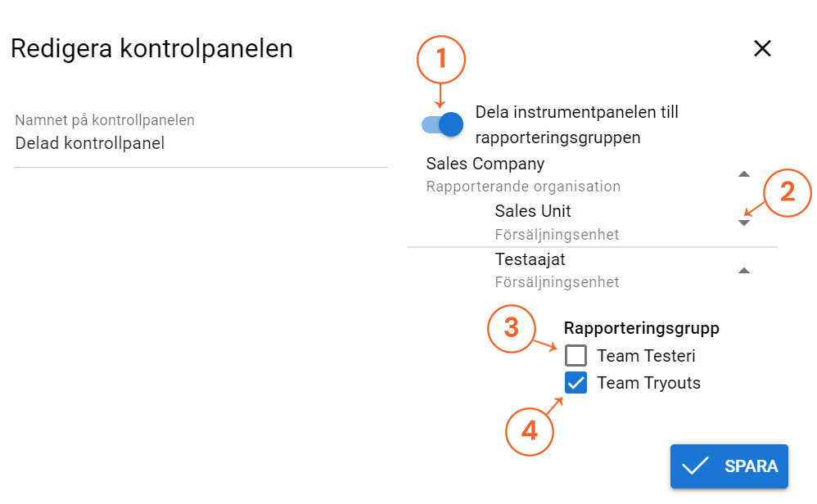
Task: Uncheck the Team Tryouts checkbox
Action: click(576, 382)
